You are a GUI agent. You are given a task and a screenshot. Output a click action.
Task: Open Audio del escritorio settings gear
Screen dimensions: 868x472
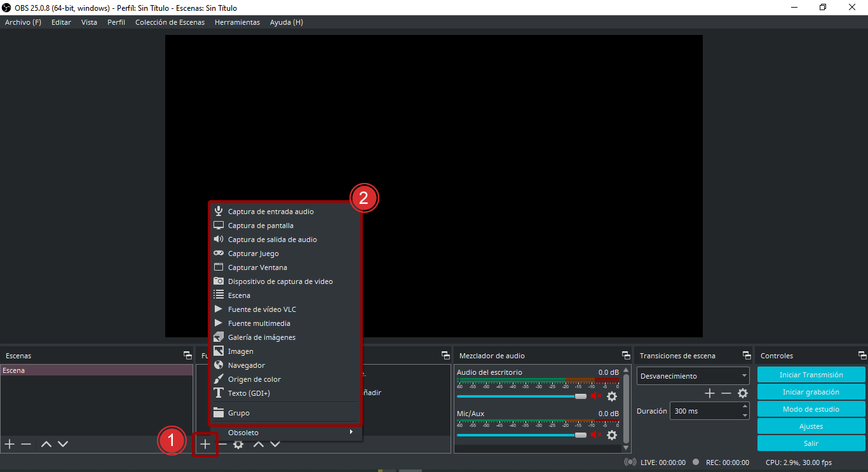pyautogui.click(x=612, y=396)
